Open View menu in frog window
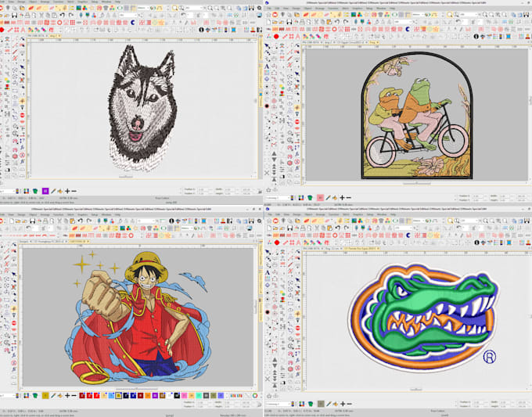Image resolution: width=532 pixels, height=417 pixels. (x=286, y=8)
